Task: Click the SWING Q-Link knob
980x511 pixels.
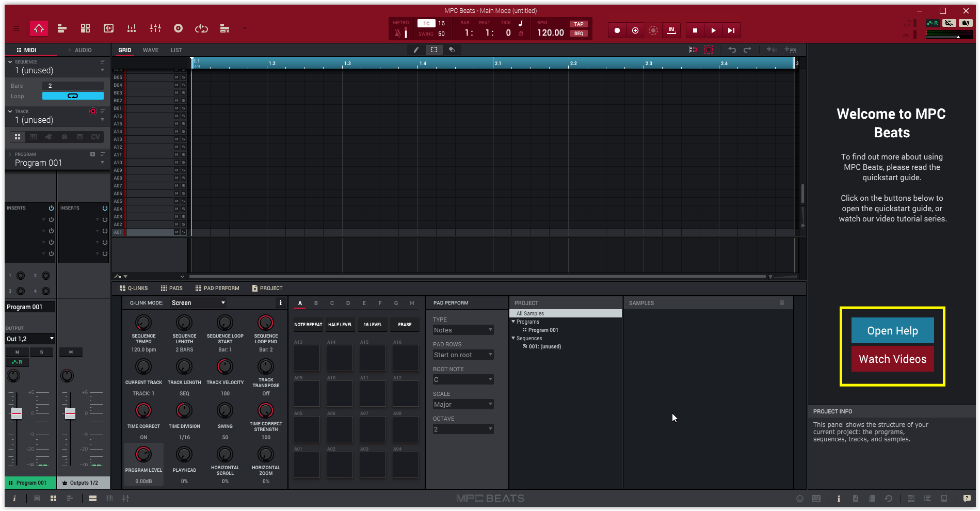Action: pyautogui.click(x=225, y=411)
